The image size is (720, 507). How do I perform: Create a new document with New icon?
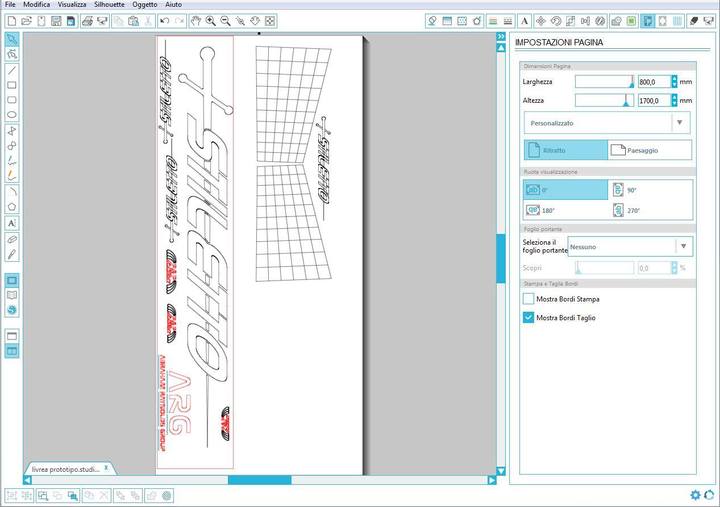12,21
